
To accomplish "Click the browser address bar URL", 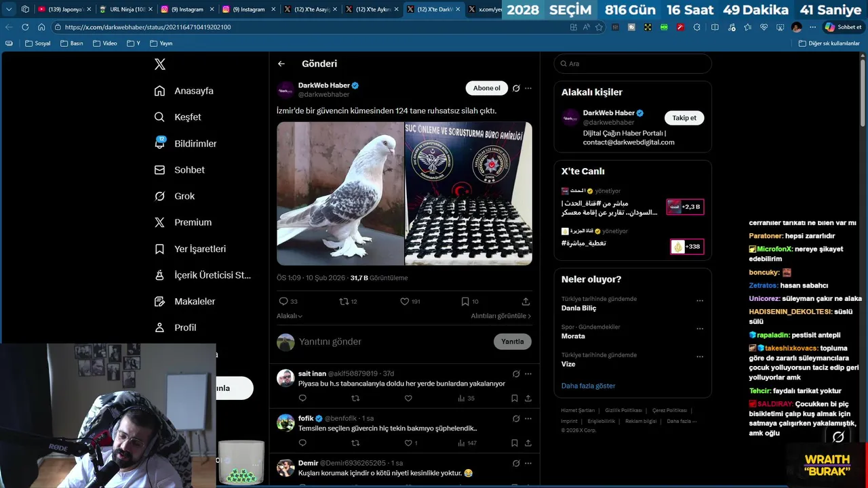I will tap(148, 27).
